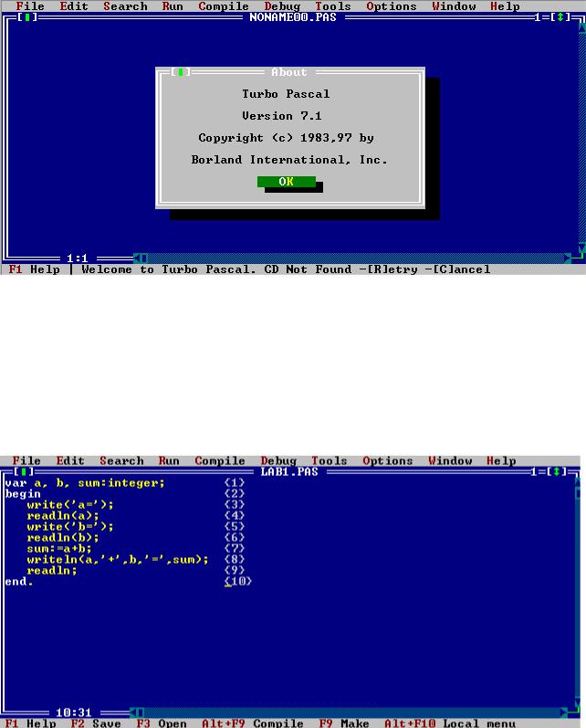Open Run menu in LAB1.PAS screen
The image size is (586, 728).
pyautogui.click(x=169, y=460)
